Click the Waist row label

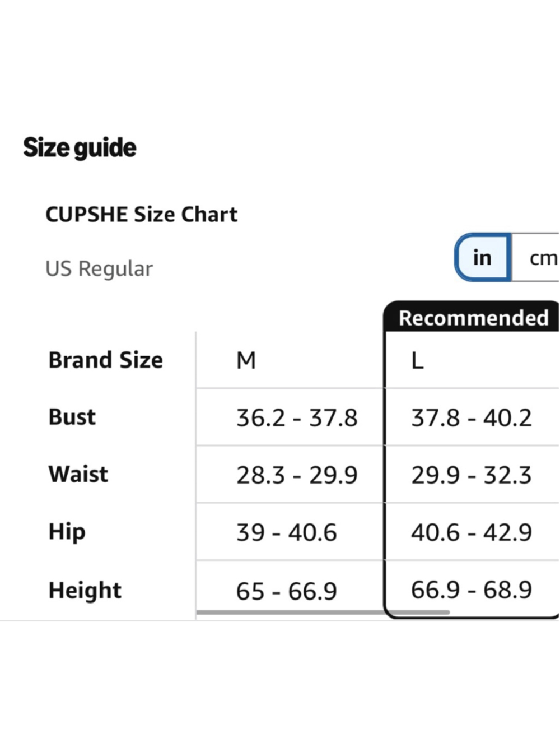(x=78, y=474)
